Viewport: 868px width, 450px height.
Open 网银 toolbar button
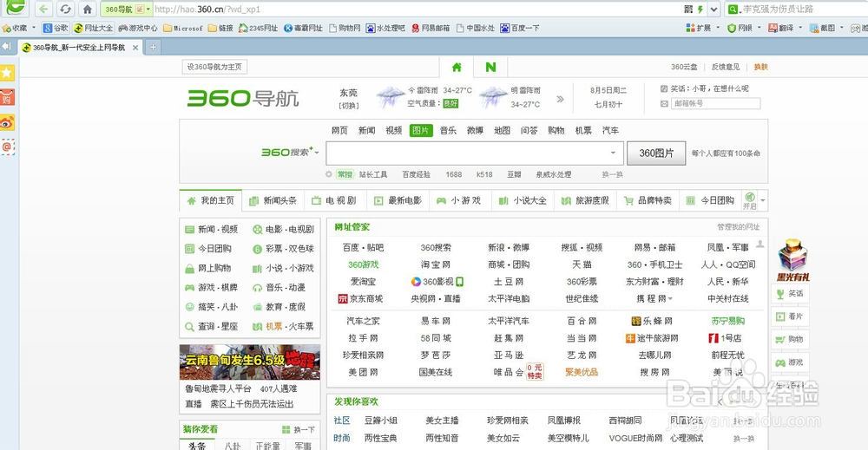point(740,28)
